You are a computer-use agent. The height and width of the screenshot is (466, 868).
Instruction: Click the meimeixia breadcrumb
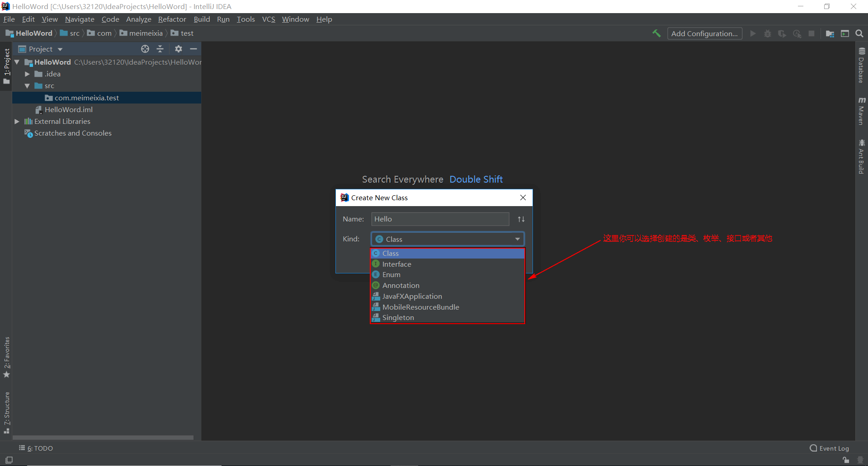click(x=141, y=33)
